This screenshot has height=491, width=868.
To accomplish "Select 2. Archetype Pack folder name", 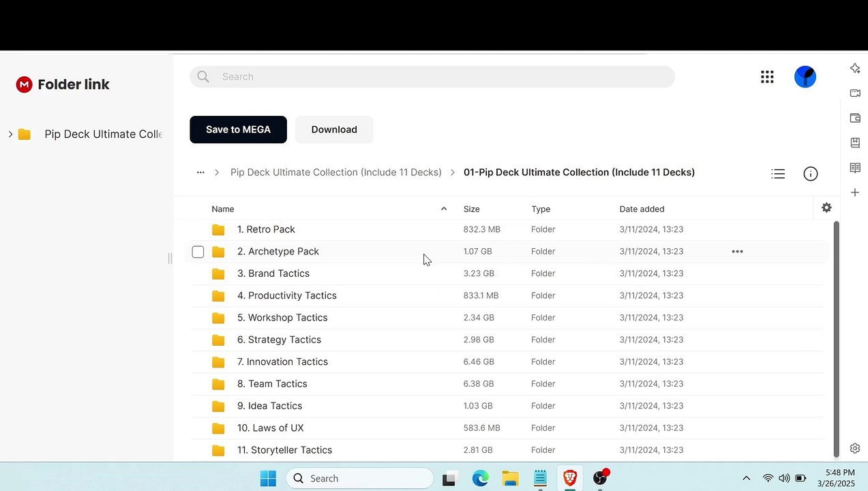I will coord(278,252).
